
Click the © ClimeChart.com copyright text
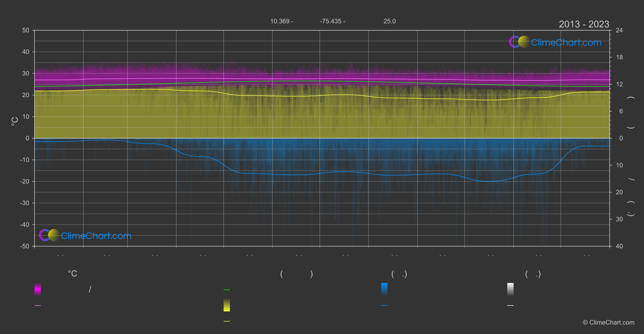[608, 323]
